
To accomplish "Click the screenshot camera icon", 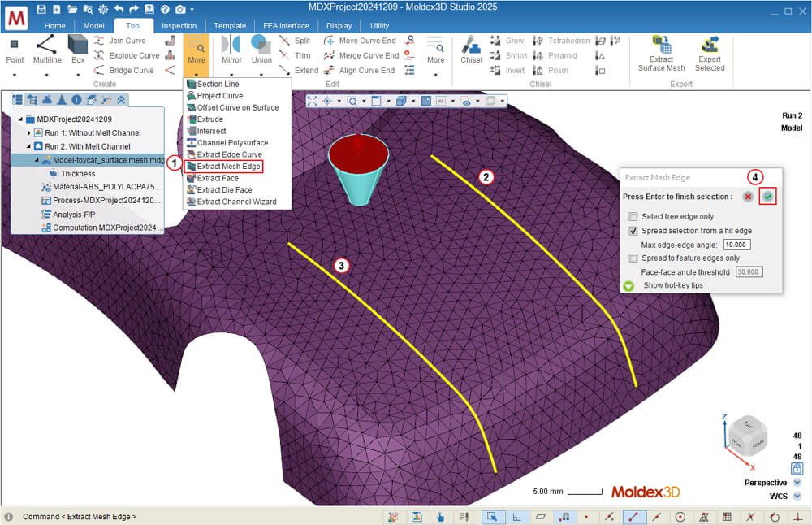I will 180,9.
